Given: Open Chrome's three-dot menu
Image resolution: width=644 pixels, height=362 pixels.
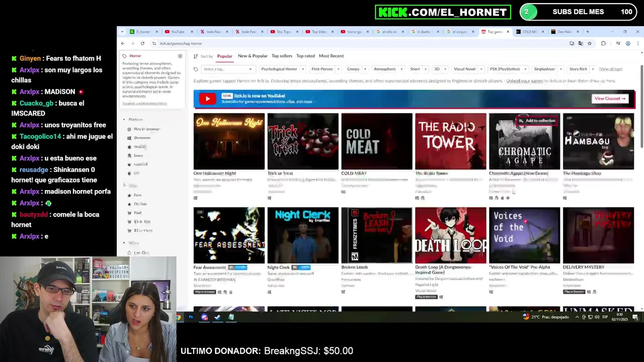Looking at the screenshot, I should 637,43.
